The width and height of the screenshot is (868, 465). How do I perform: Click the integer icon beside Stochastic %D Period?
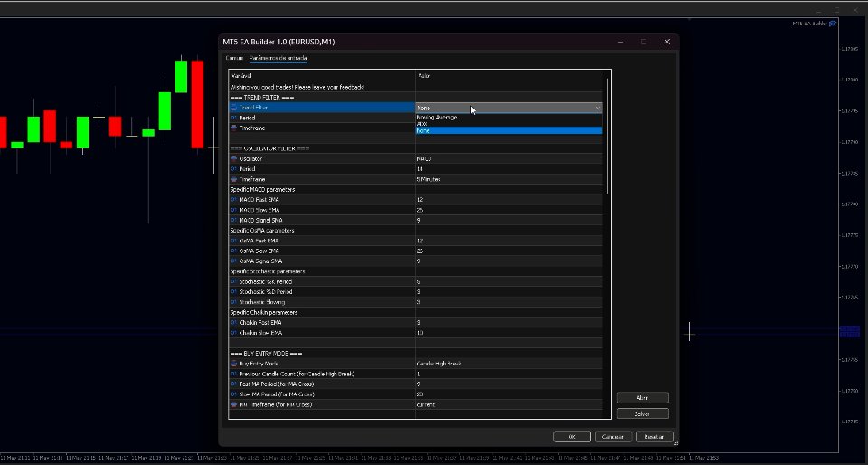click(233, 292)
